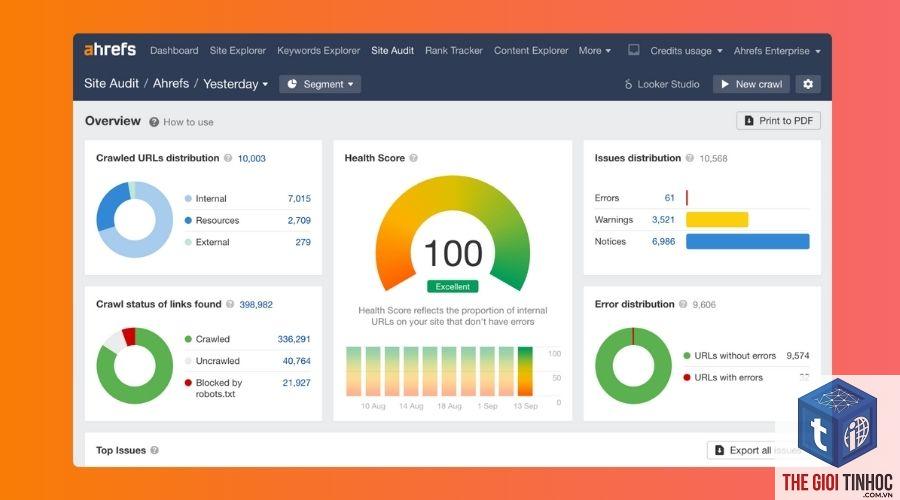Click Ahrefs project breadcrumb
The height and width of the screenshot is (500, 900).
[x=170, y=83]
